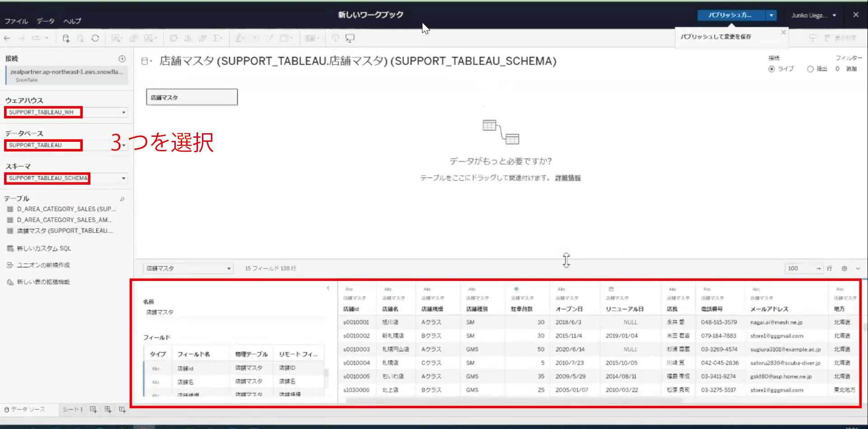Open the ヘルプ menu

pyautogui.click(x=72, y=21)
